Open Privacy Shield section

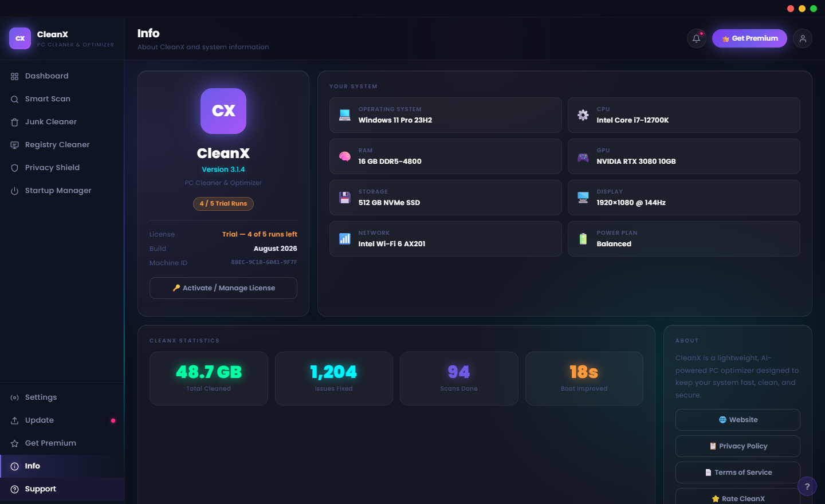click(x=62, y=168)
